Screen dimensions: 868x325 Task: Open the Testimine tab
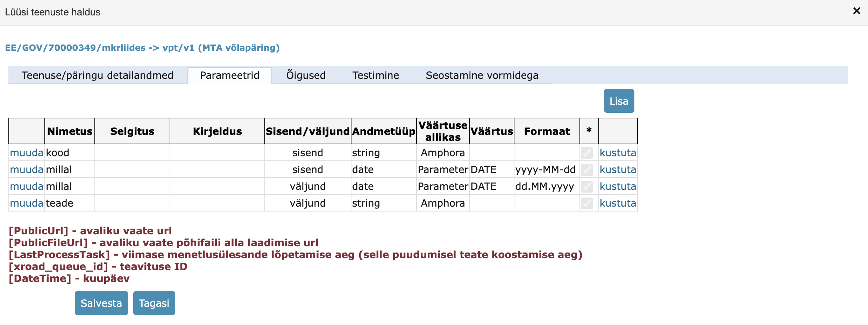click(375, 75)
